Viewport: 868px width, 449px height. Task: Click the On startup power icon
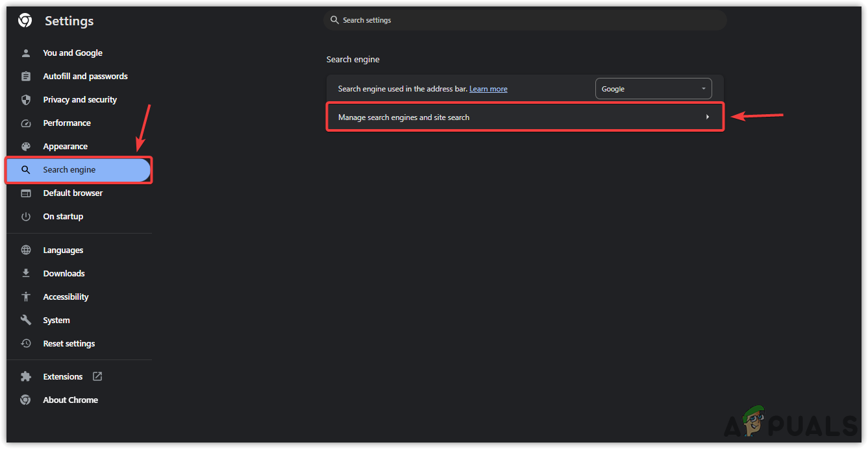pos(26,217)
